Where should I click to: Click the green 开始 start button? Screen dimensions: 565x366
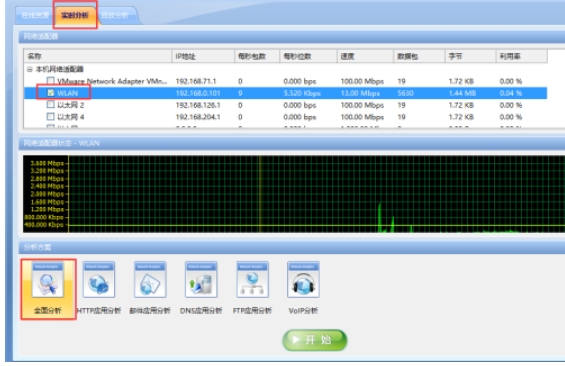(315, 340)
